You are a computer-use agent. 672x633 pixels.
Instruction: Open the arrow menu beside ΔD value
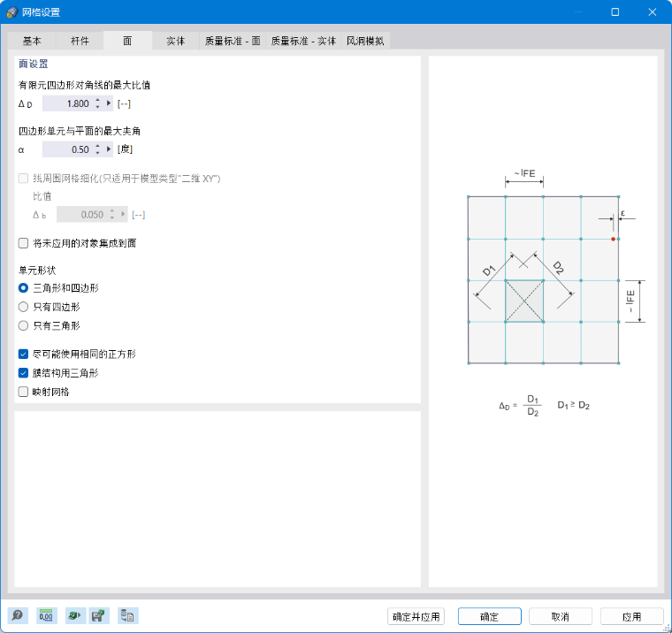point(109,103)
